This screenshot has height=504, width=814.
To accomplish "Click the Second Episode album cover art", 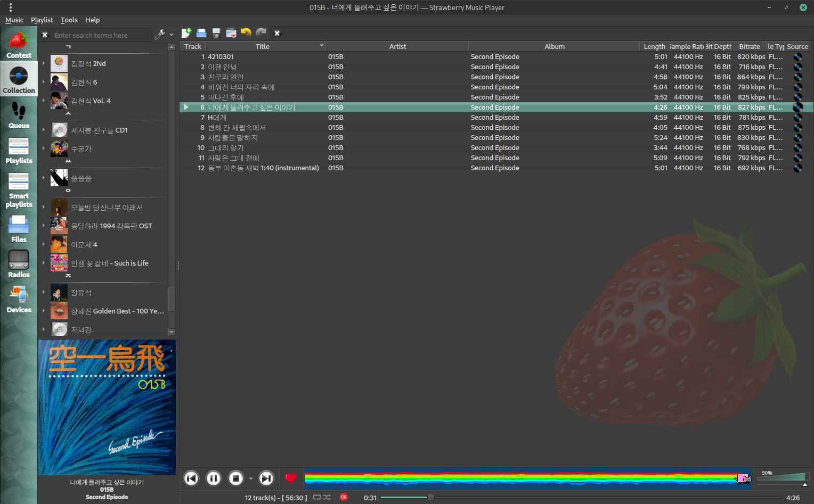I will pyautogui.click(x=107, y=407).
